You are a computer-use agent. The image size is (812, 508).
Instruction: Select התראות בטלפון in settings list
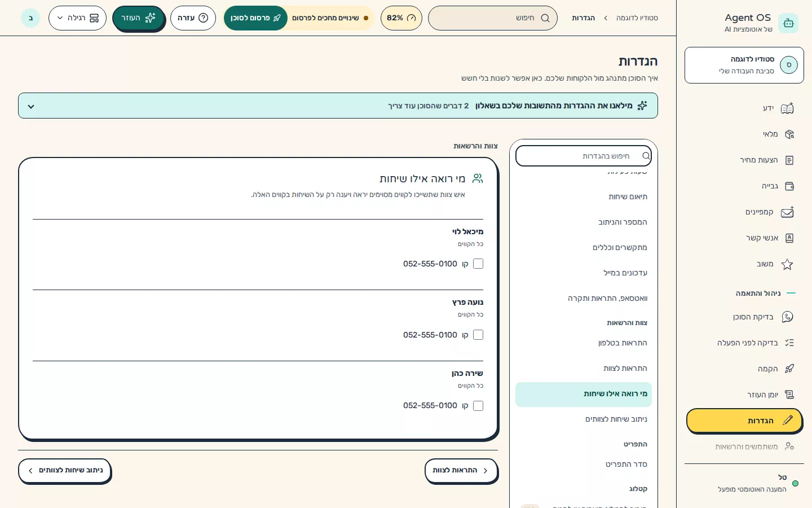point(584,343)
